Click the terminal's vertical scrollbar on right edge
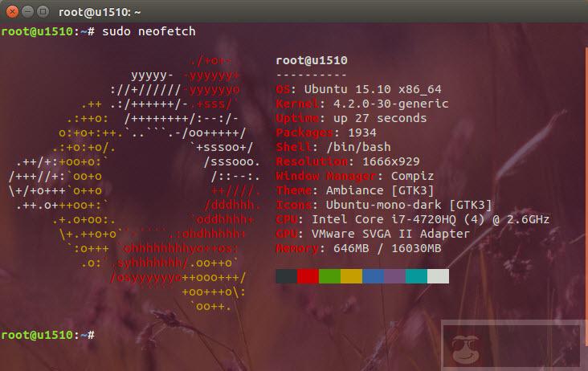 click(x=586, y=197)
